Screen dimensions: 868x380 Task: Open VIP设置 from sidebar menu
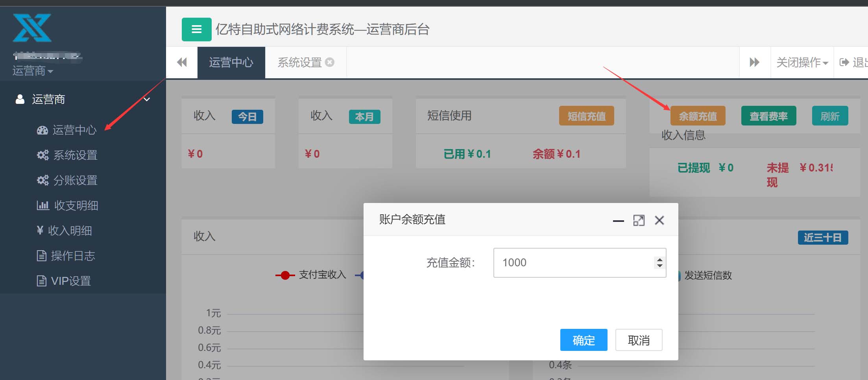(71, 281)
